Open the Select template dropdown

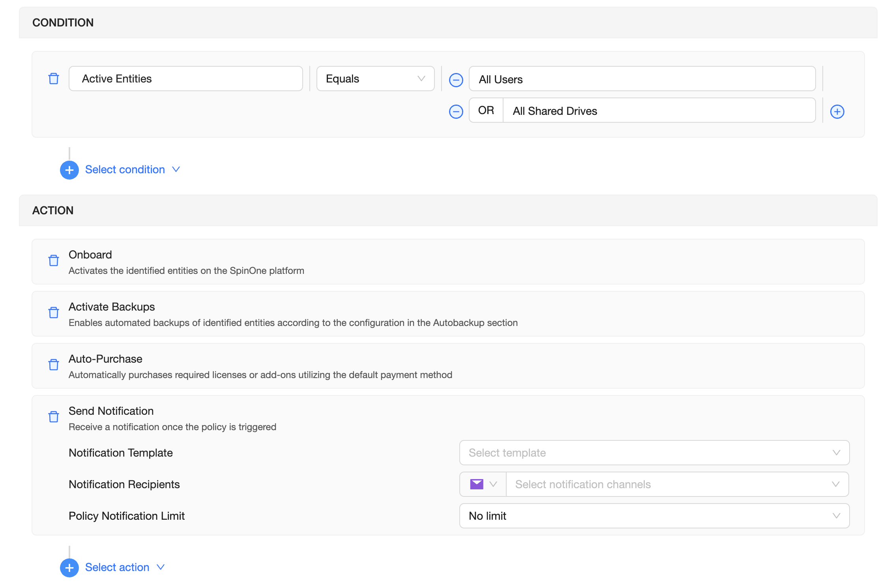coord(654,453)
